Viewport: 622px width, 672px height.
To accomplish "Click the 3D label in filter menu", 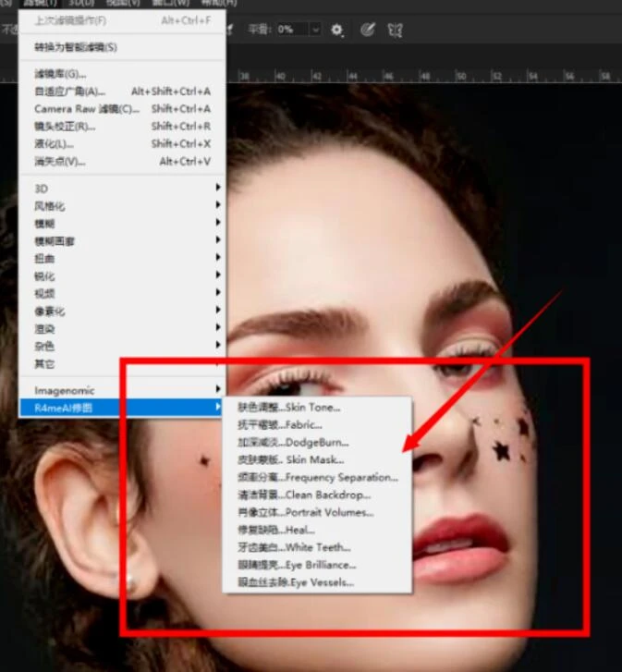I will click(x=41, y=189).
